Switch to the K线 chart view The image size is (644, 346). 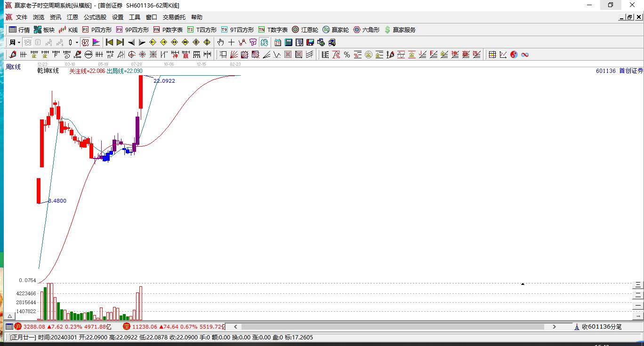pos(68,30)
